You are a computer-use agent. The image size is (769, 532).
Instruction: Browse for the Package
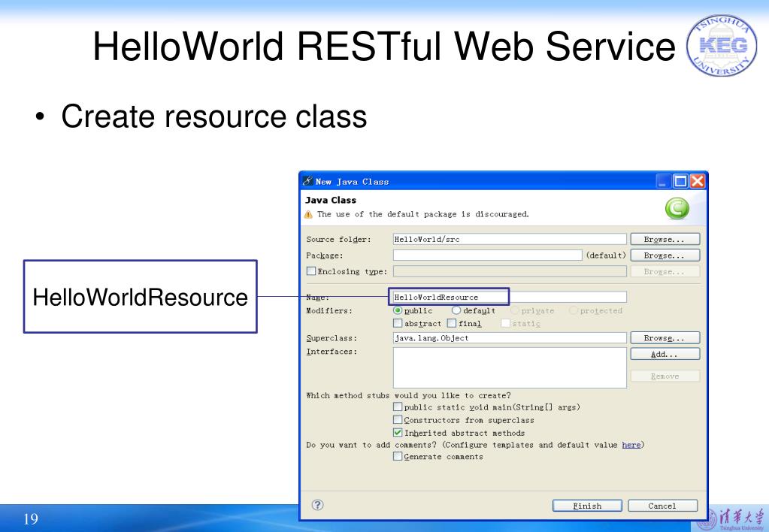click(665, 255)
